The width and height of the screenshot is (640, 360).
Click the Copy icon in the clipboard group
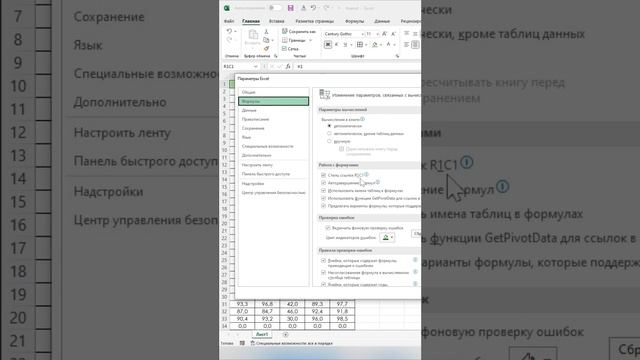pyautogui.click(x=267, y=40)
